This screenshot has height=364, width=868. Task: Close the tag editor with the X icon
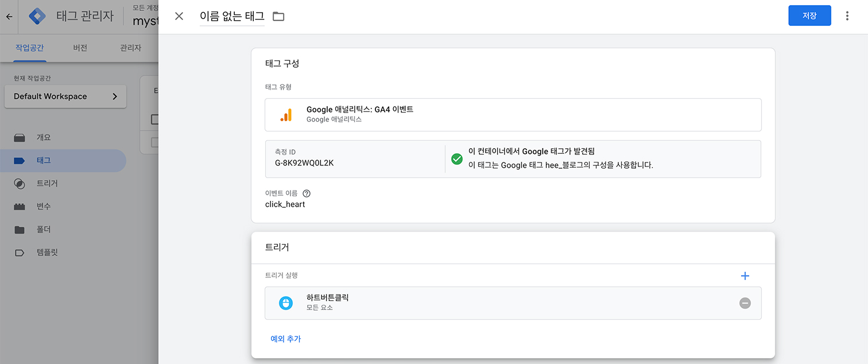179,16
